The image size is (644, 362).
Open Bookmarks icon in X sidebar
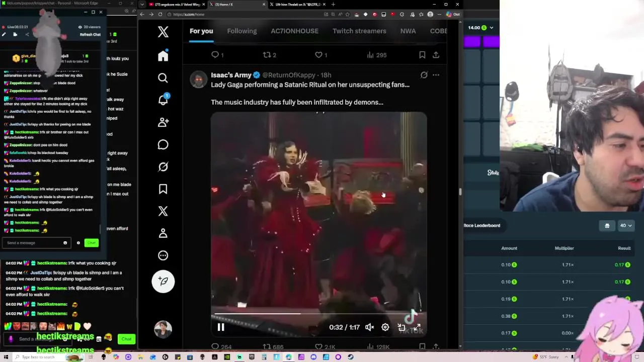tap(163, 189)
